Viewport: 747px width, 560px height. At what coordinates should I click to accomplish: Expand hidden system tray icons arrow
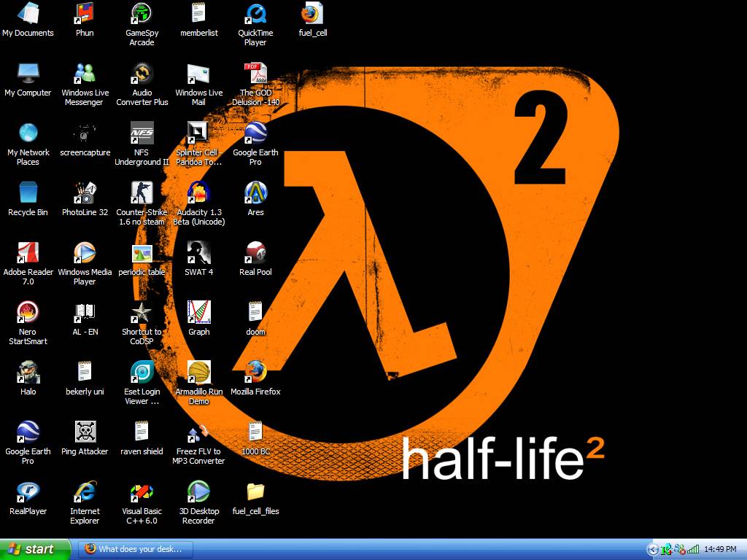pos(653,549)
